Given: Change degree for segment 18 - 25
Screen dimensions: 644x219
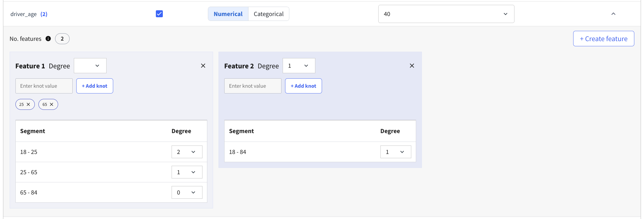Looking at the screenshot, I should (x=187, y=152).
